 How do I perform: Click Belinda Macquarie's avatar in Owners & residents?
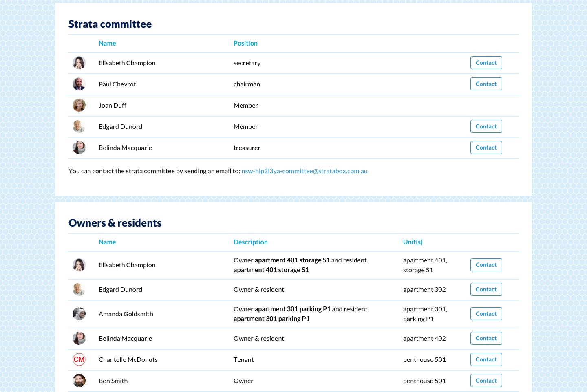click(79, 338)
